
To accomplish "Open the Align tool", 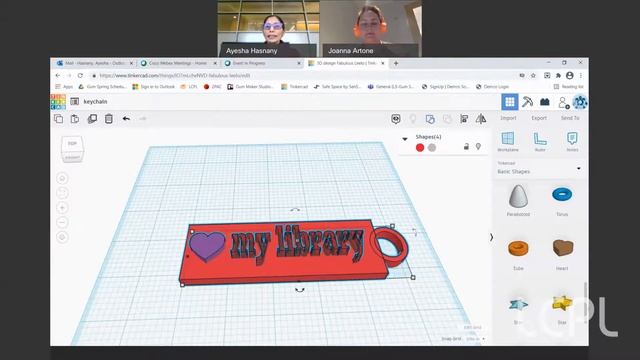I will (x=464, y=119).
